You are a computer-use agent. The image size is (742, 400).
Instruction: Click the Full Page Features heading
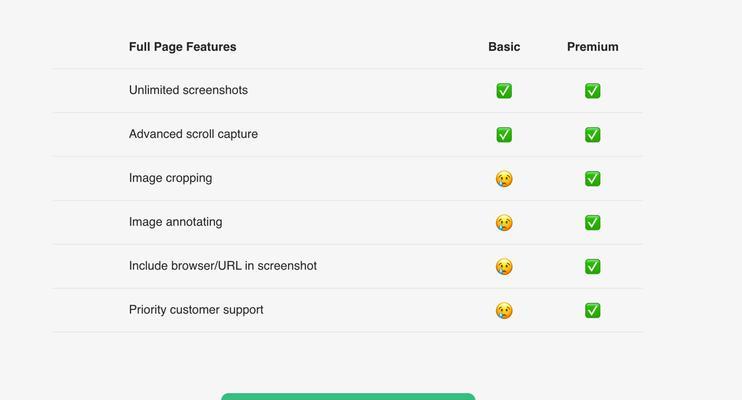[x=183, y=47]
